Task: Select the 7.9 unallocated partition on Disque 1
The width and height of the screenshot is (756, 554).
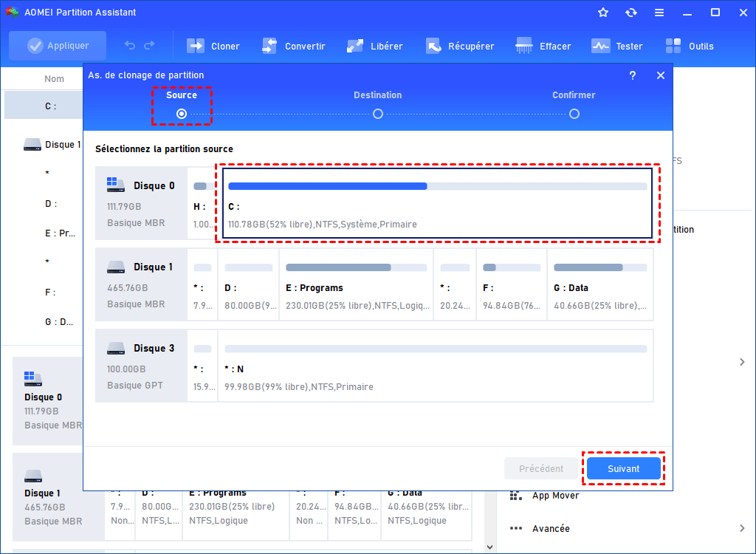Action: pyautogui.click(x=202, y=284)
